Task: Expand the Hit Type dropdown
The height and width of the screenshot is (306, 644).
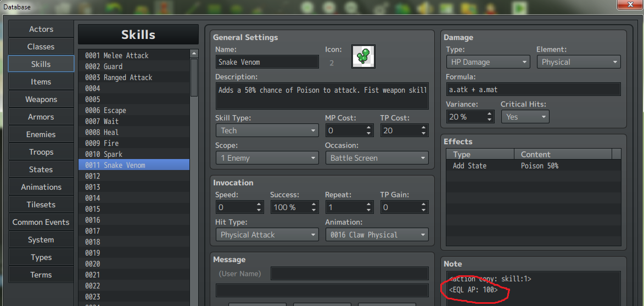Action: [x=267, y=235]
